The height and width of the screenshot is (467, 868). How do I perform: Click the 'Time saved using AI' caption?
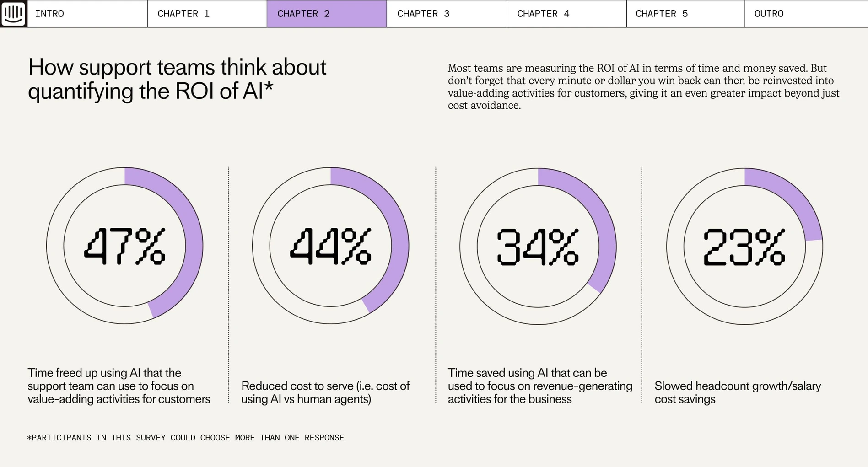point(540,386)
